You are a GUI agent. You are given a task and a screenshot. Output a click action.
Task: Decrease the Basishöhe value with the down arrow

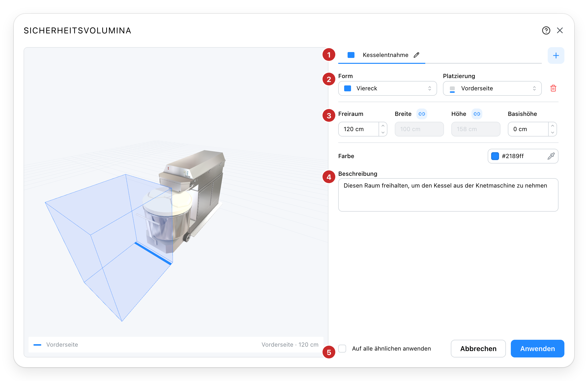(x=553, y=133)
